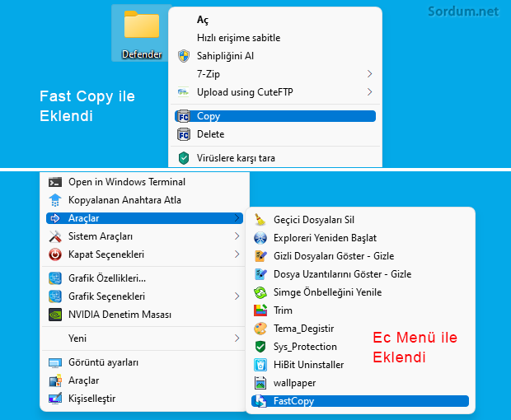This screenshot has width=511, height=420.
Task: Expand the Sistem Araçları chevron
Action: click(x=237, y=236)
